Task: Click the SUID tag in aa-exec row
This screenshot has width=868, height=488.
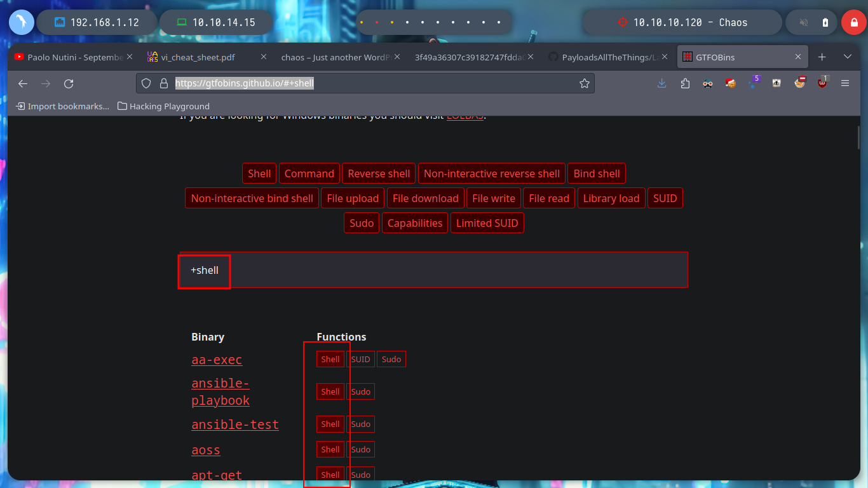Action: tap(360, 360)
